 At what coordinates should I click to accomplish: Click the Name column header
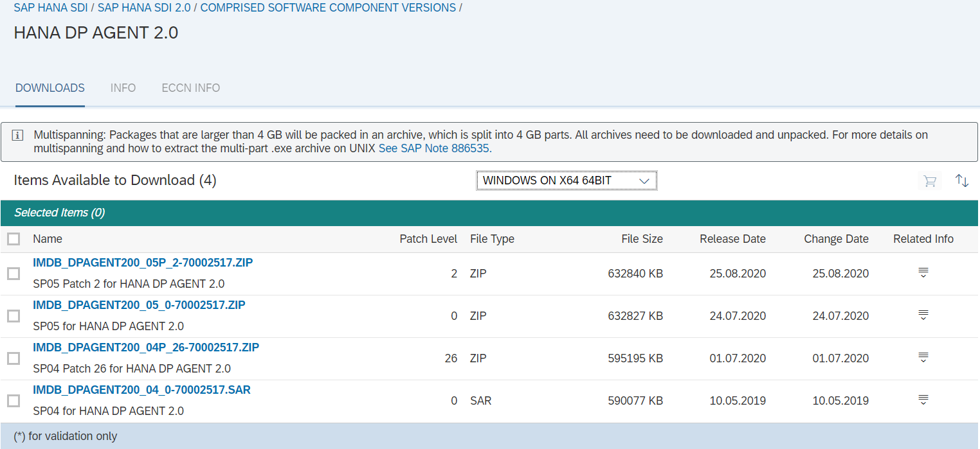[48, 239]
